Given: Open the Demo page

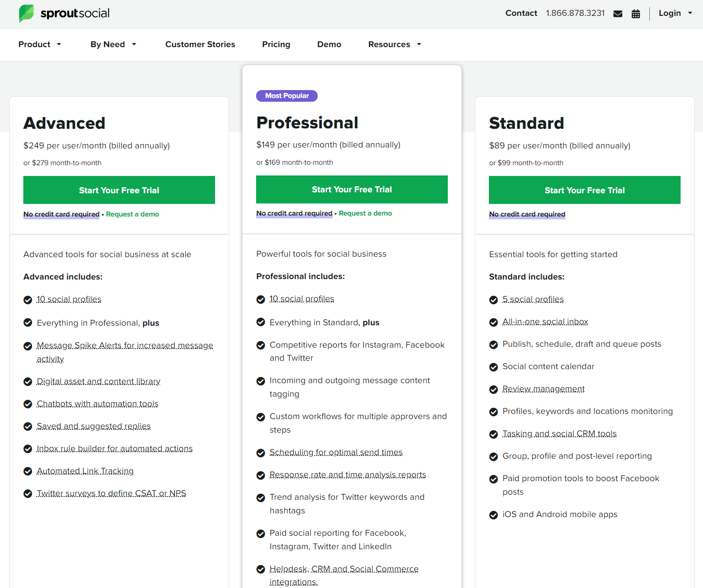Looking at the screenshot, I should point(329,44).
